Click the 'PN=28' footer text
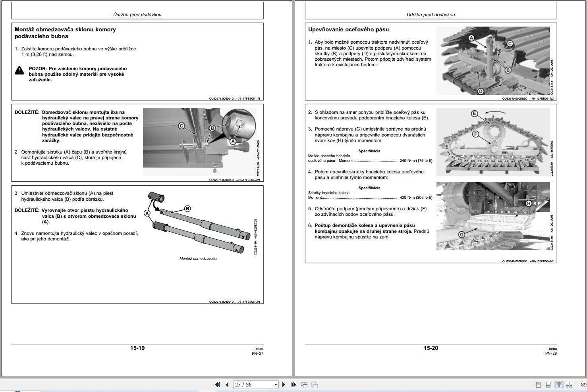 pos(551,353)
